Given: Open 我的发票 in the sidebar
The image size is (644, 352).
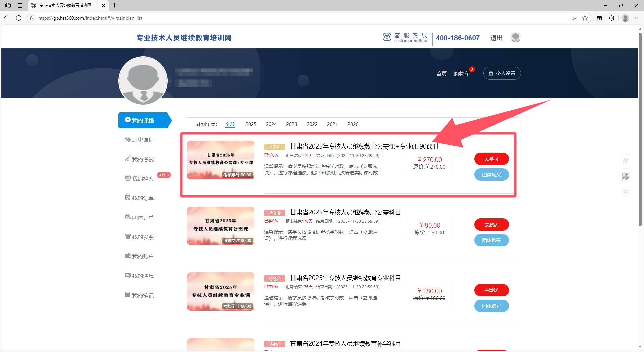Looking at the screenshot, I should pyautogui.click(x=140, y=237).
